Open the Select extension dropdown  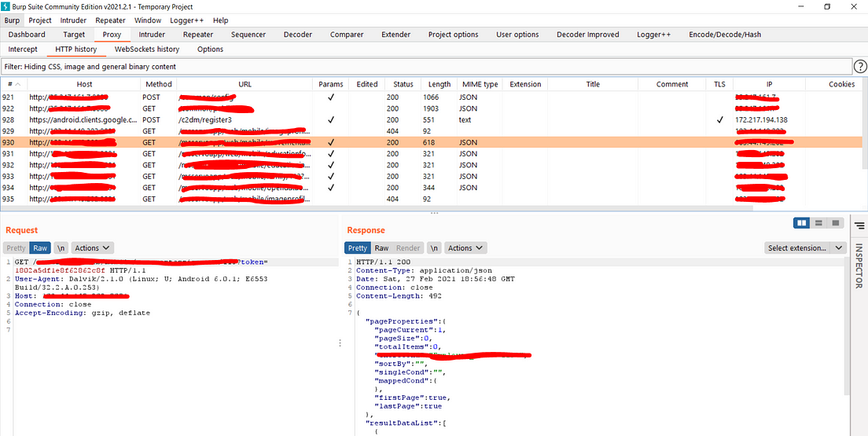pyautogui.click(x=805, y=248)
